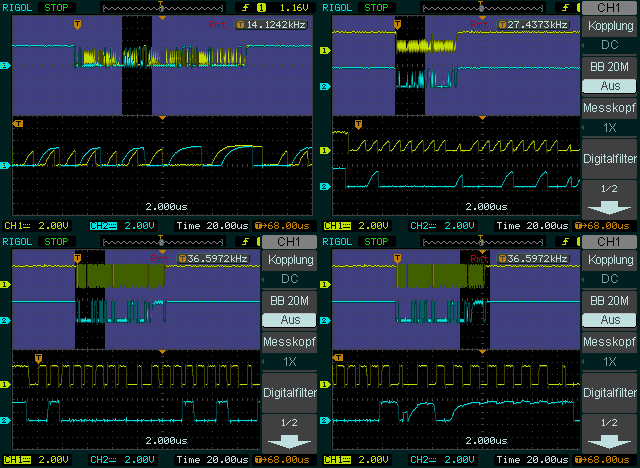Click the orange T trigger marker in top-left scope
The height and width of the screenshot is (468, 640).
[79, 23]
